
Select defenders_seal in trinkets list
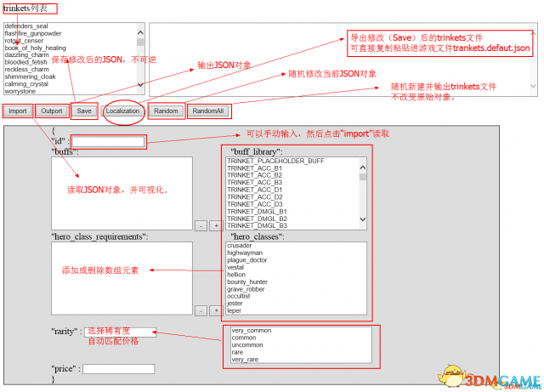(26, 26)
